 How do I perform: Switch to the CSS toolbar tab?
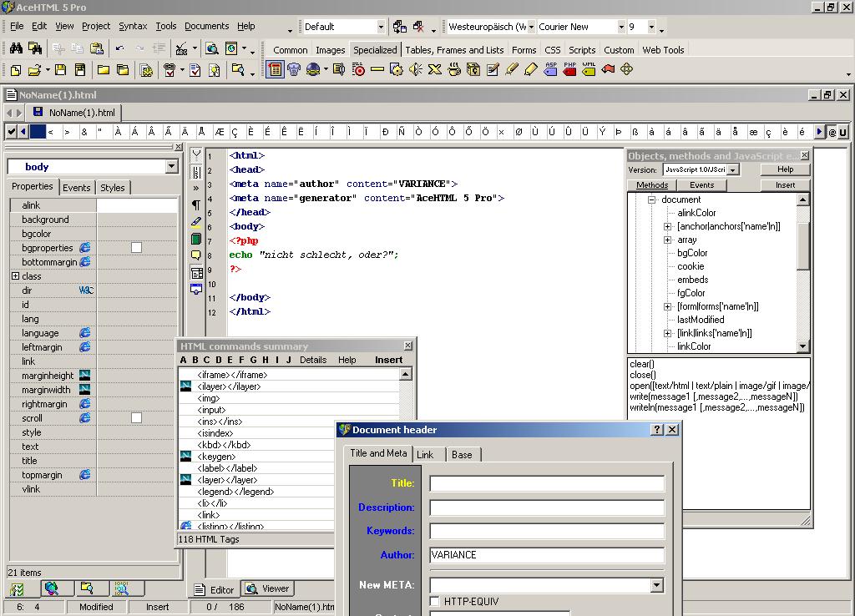[x=552, y=50]
